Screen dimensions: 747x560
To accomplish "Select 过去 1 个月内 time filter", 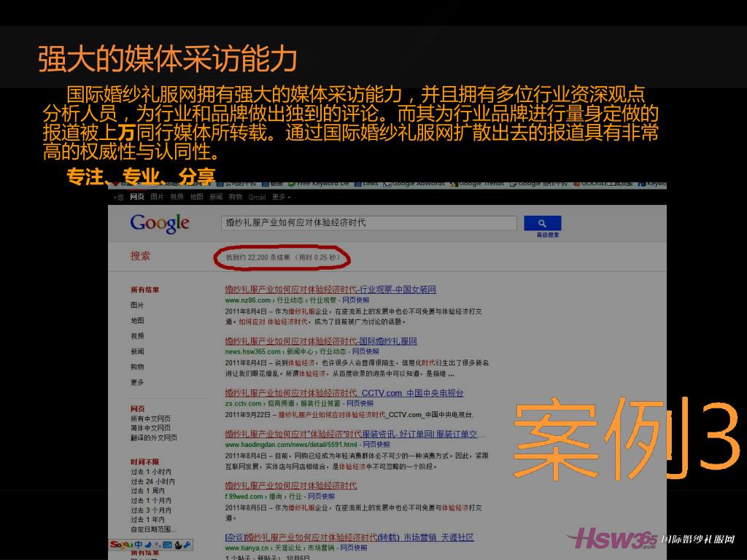I will 151,501.
